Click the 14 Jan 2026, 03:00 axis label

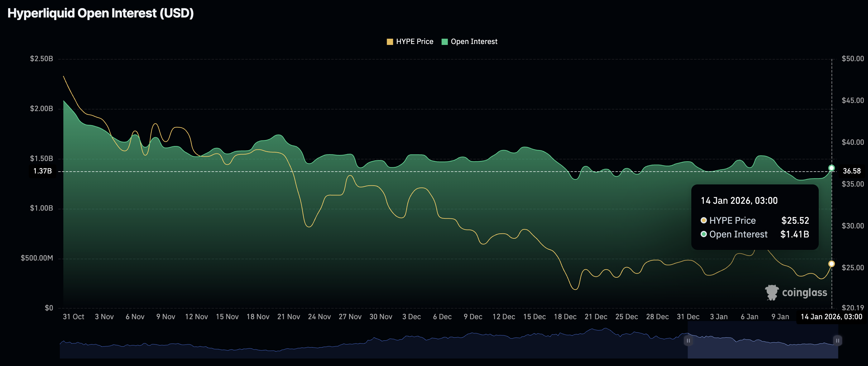832,317
